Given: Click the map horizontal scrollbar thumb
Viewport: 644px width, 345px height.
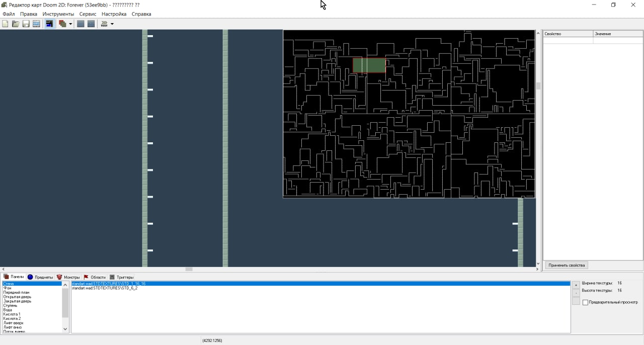Looking at the screenshot, I should pyautogui.click(x=189, y=269).
